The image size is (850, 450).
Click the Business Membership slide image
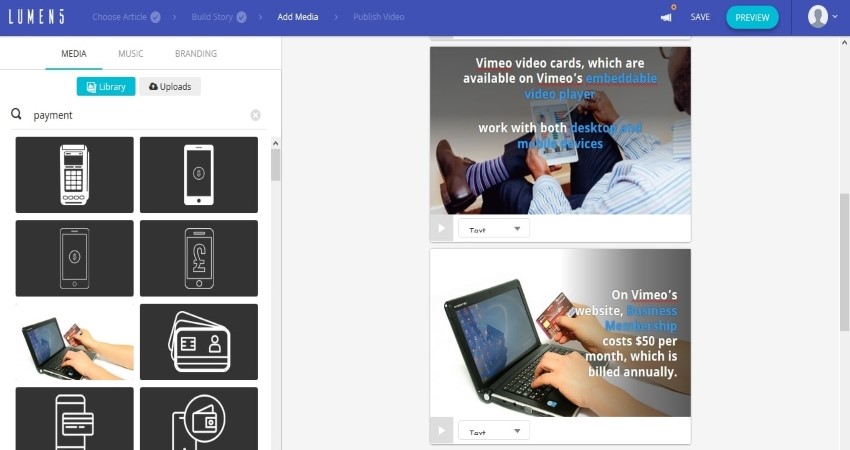point(561,333)
